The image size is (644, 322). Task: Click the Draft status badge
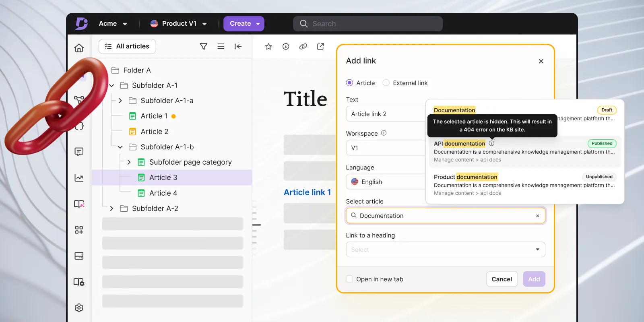point(607,110)
